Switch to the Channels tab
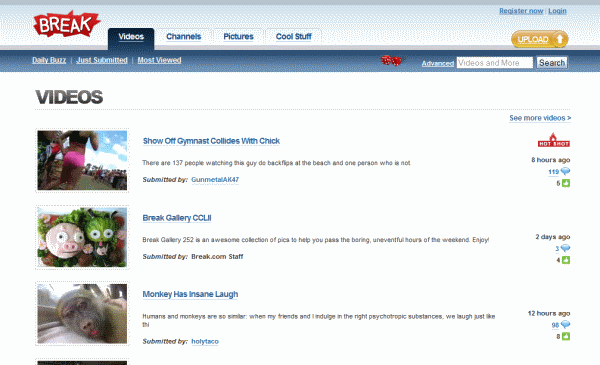 point(184,37)
